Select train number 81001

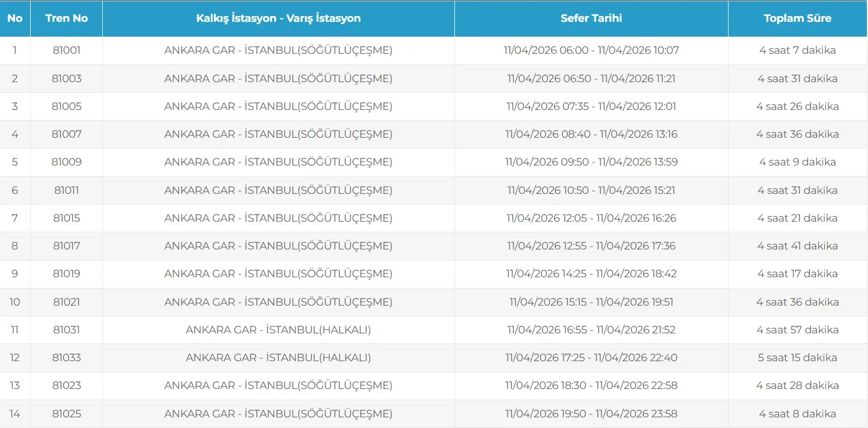tap(66, 50)
